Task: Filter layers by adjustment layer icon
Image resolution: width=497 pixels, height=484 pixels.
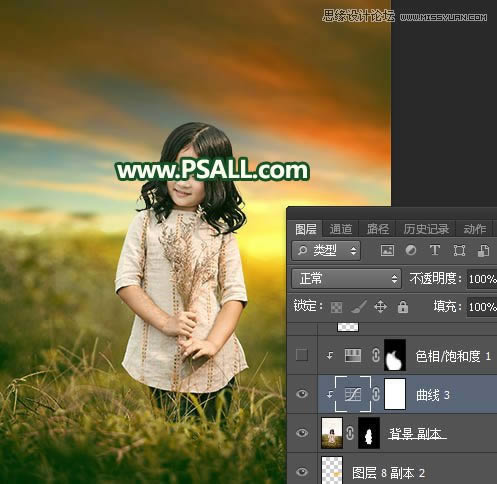Action: coord(411,250)
